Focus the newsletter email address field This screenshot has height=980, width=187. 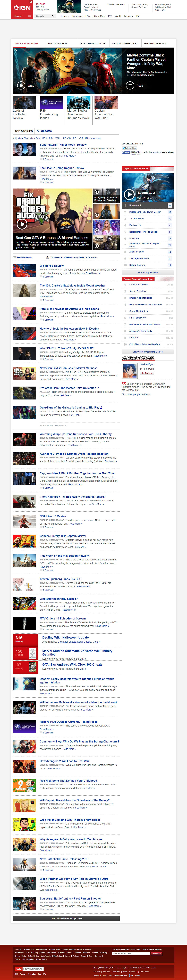point(131,953)
